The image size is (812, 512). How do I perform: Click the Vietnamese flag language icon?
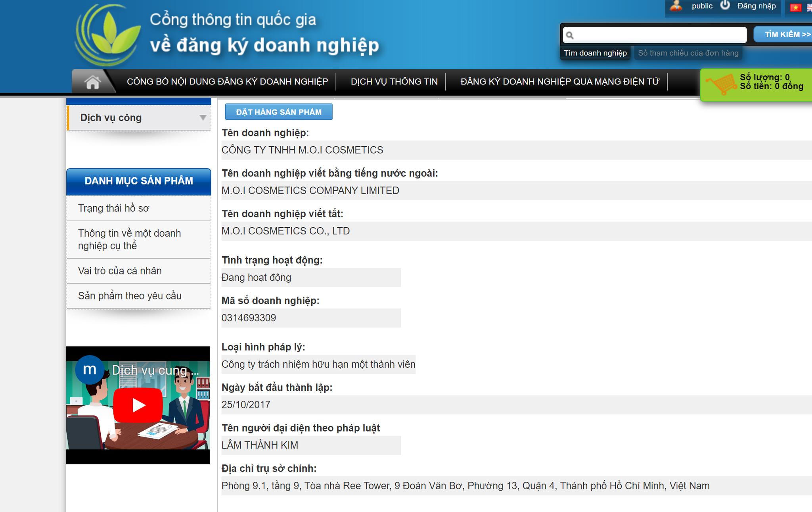pos(795,8)
